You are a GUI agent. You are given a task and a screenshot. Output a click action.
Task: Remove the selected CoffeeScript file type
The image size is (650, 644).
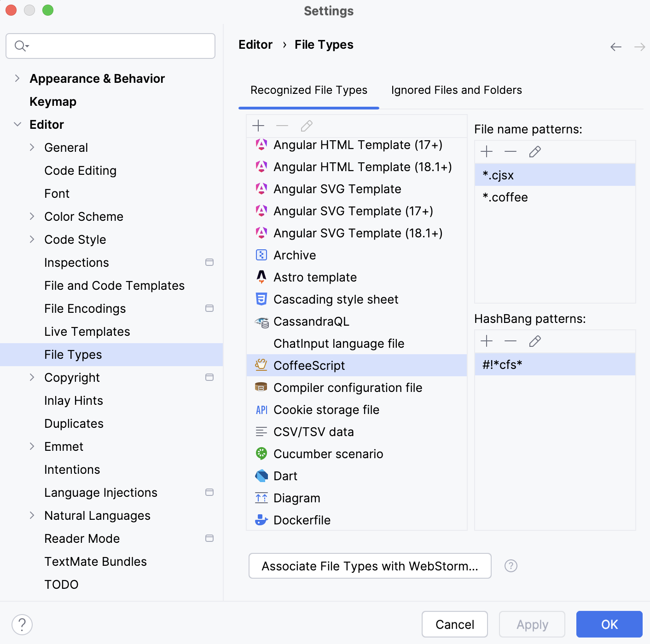click(282, 125)
